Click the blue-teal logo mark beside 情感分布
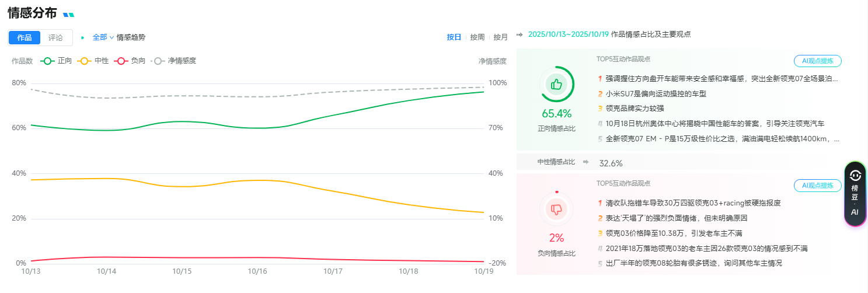The image size is (868, 293). tap(69, 14)
